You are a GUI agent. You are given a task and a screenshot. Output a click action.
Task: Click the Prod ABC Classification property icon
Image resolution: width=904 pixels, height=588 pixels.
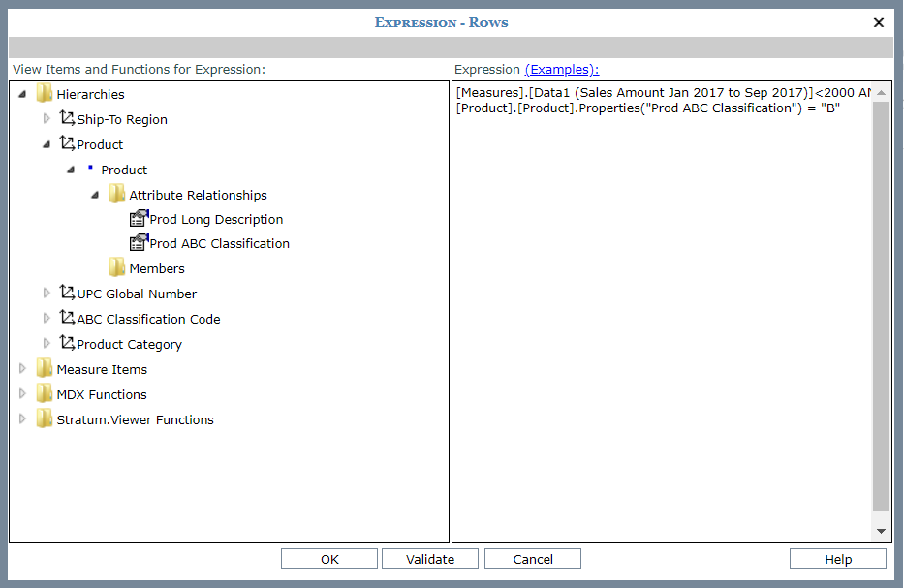(139, 243)
